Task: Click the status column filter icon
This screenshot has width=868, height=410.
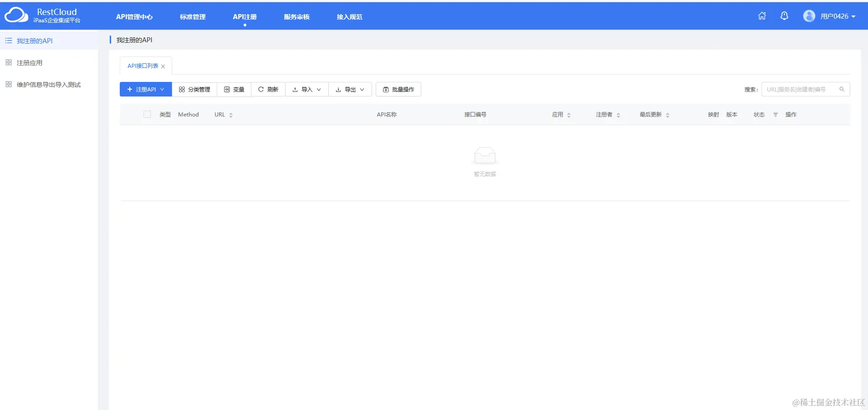Action: click(x=776, y=115)
